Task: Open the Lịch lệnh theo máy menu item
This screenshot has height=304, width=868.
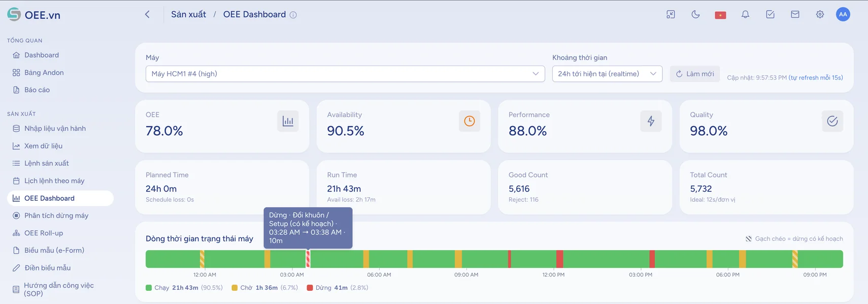Action: (60, 181)
